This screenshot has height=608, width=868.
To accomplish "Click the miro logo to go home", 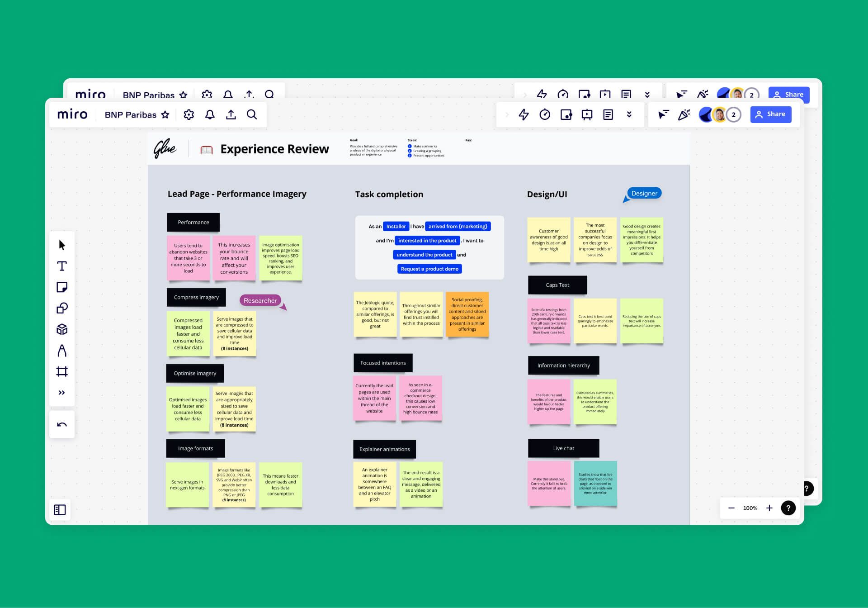I will click(72, 114).
